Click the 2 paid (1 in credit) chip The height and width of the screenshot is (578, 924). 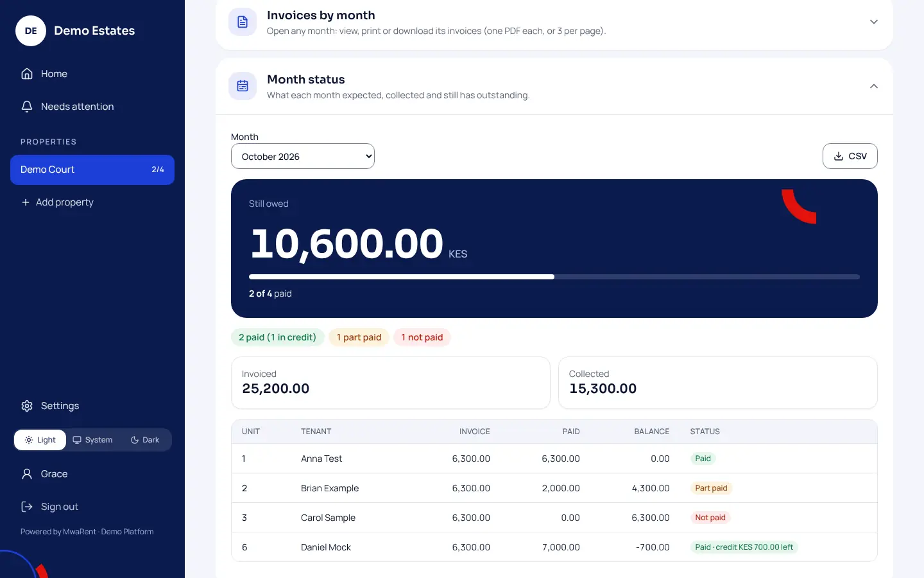(278, 337)
